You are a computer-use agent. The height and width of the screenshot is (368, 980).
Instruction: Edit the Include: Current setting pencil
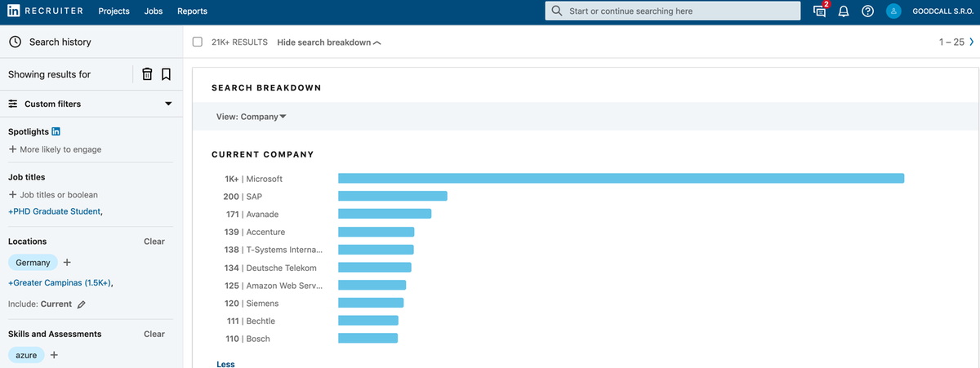click(81, 304)
